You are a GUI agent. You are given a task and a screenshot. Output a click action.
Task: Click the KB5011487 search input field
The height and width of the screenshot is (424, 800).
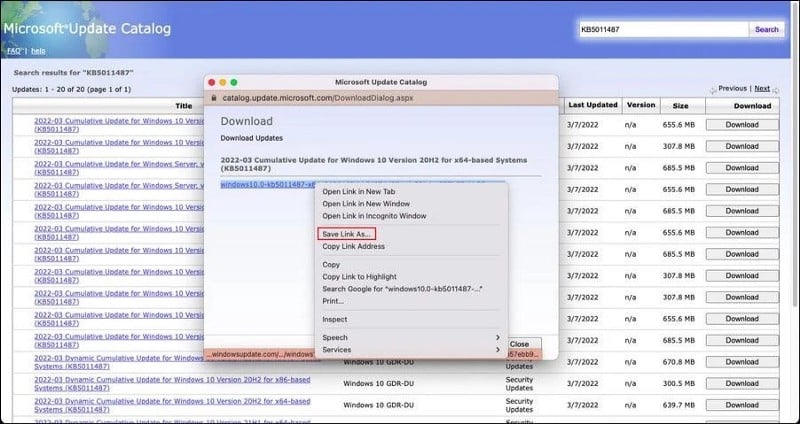[663, 30]
